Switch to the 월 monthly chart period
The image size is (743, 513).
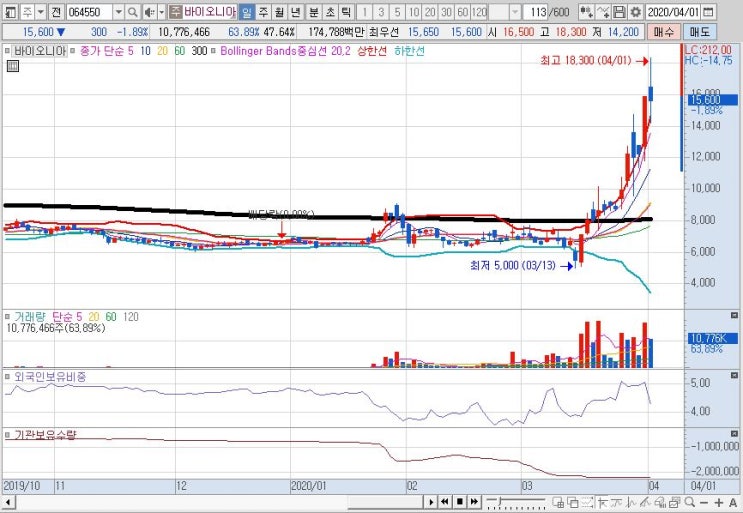pyautogui.click(x=279, y=12)
